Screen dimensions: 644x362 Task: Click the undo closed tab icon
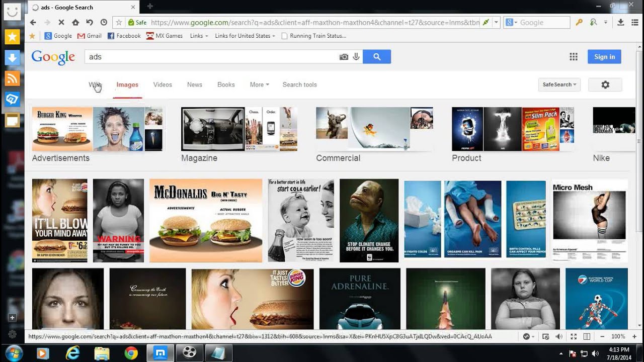[x=90, y=22]
